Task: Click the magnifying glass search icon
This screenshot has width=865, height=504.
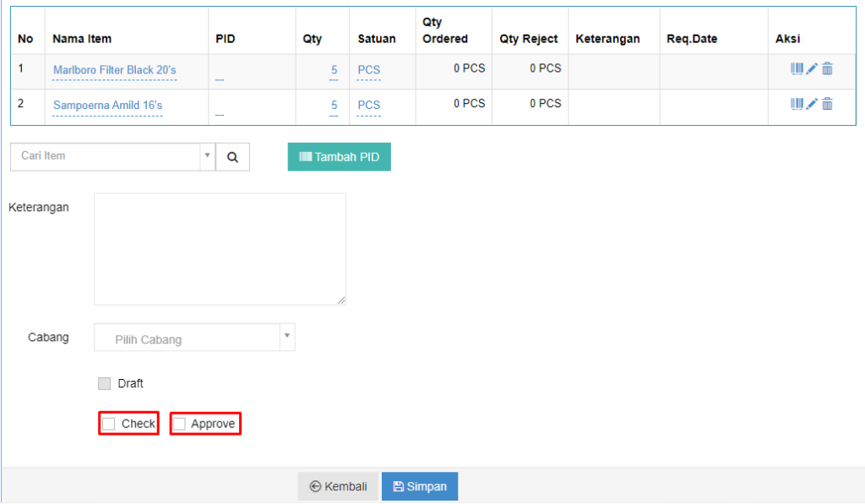Action: pyautogui.click(x=233, y=156)
